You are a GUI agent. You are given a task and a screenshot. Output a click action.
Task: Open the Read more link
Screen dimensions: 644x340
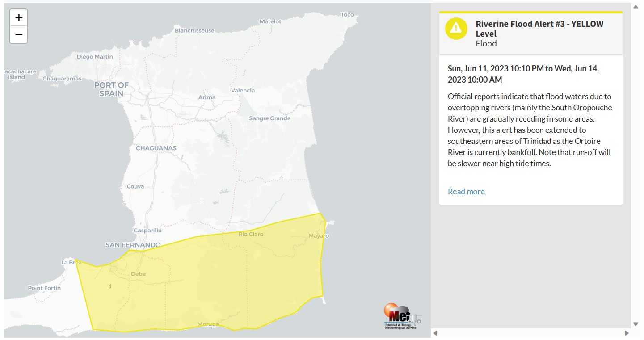pos(466,192)
